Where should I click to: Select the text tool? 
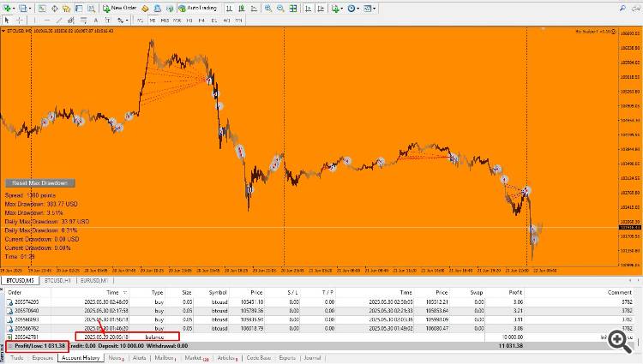[95, 20]
